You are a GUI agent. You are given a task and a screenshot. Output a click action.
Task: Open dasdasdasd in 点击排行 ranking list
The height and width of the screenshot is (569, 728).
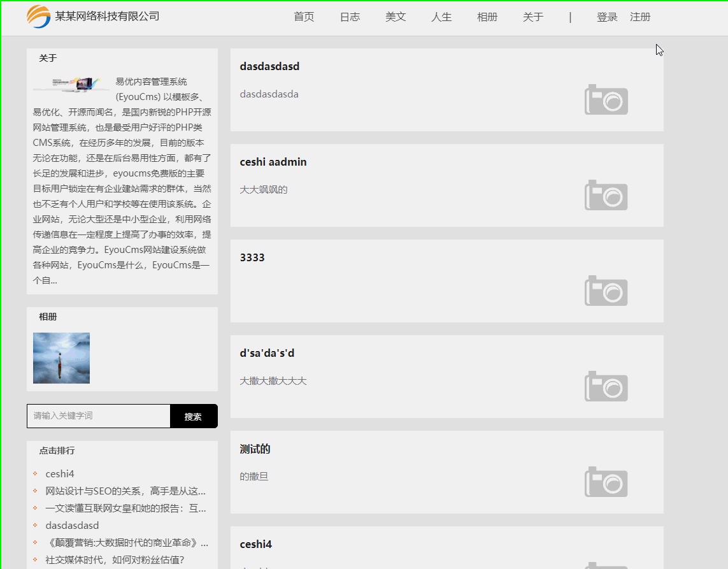(72, 525)
